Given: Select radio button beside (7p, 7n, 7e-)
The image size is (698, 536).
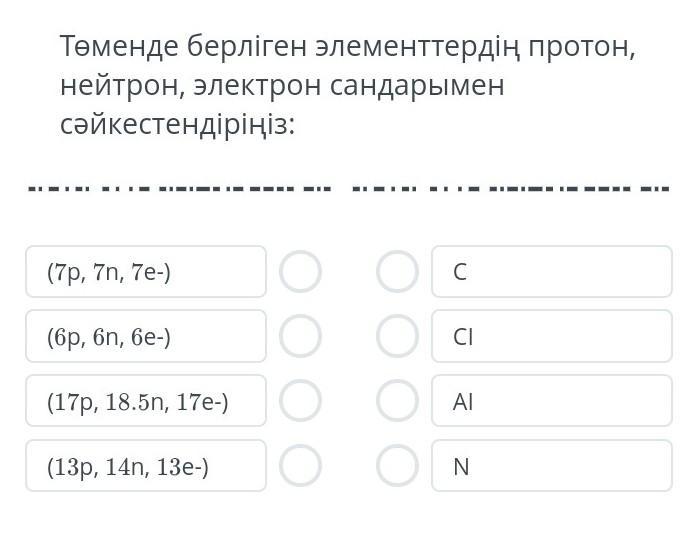Looking at the screenshot, I should 300,271.
